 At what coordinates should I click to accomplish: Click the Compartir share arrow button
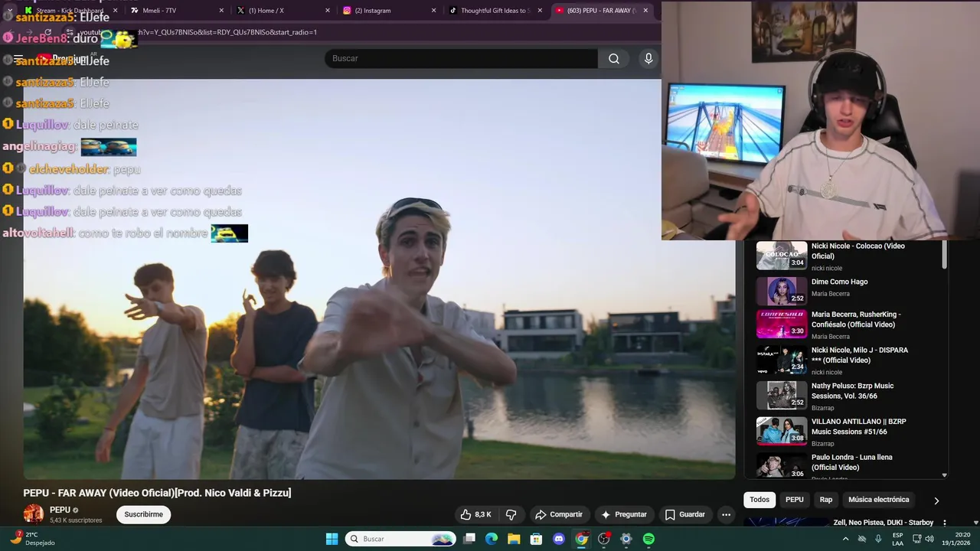point(559,514)
